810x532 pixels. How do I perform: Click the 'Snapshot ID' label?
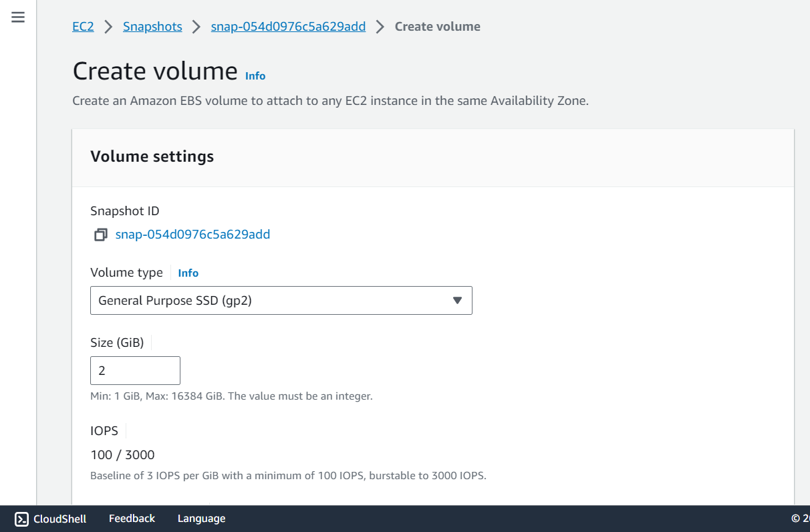[125, 211]
